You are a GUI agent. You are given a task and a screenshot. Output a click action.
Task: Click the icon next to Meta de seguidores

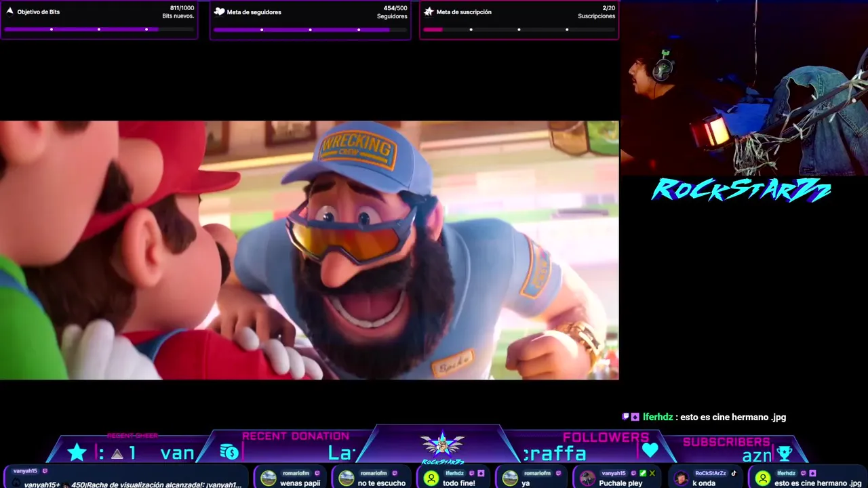pos(219,12)
